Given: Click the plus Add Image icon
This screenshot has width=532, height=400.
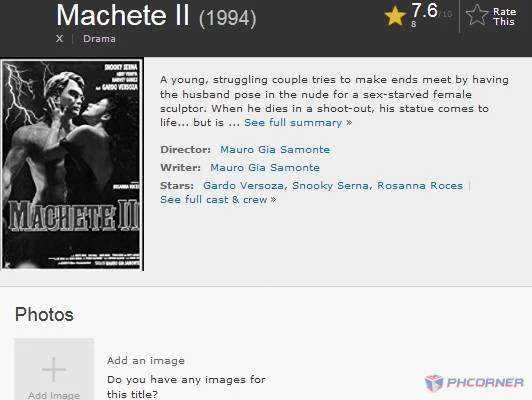Looking at the screenshot, I should tap(54, 369).
